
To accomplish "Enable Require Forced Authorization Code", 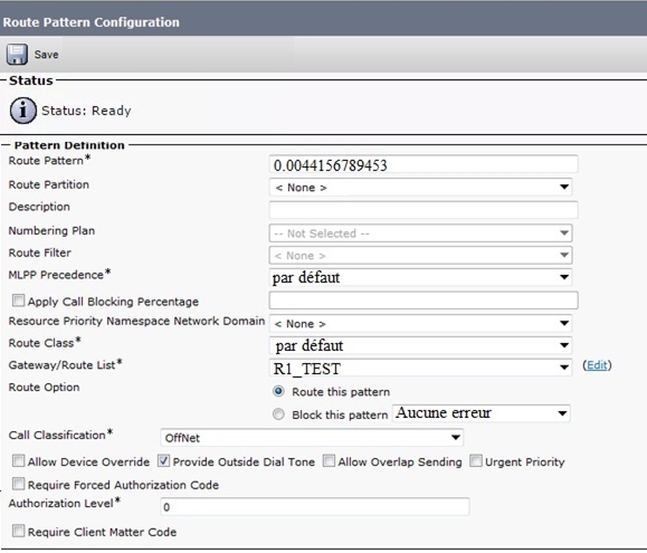I will pyautogui.click(x=18, y=485).
